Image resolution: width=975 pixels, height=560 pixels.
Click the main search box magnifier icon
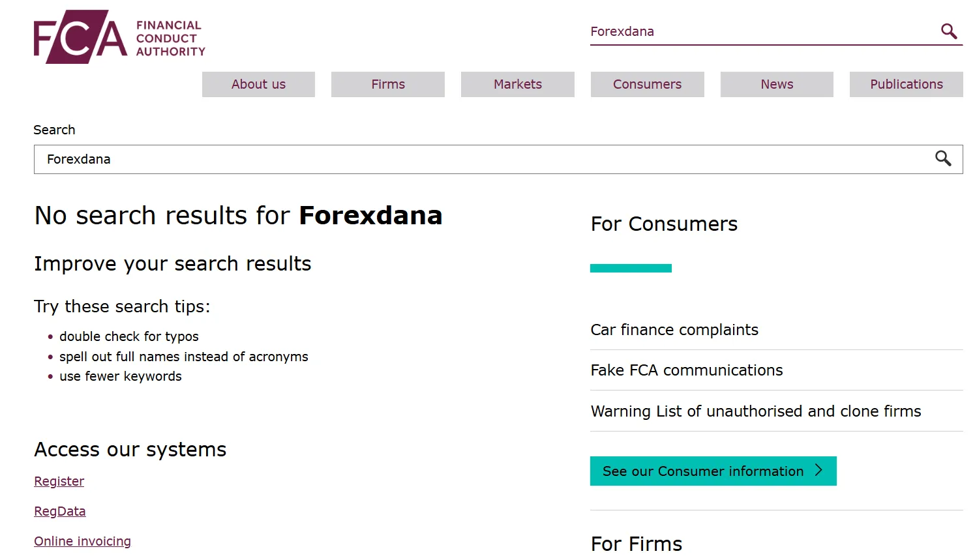click(x=943, y=158)
